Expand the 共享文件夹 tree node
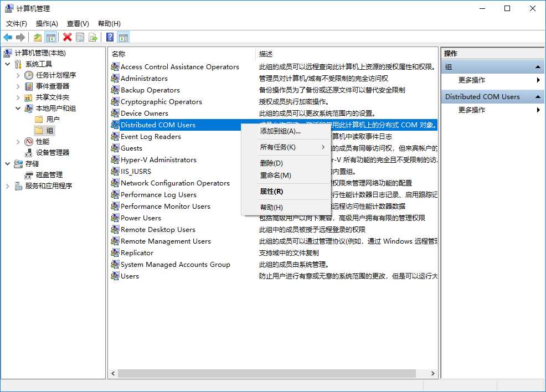 click(x=18, y=97)
